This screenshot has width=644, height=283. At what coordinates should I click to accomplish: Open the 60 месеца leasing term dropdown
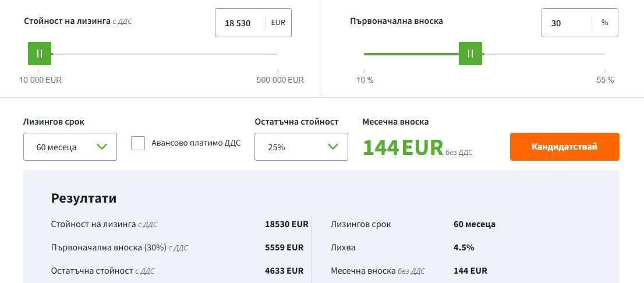pos(70,147)
